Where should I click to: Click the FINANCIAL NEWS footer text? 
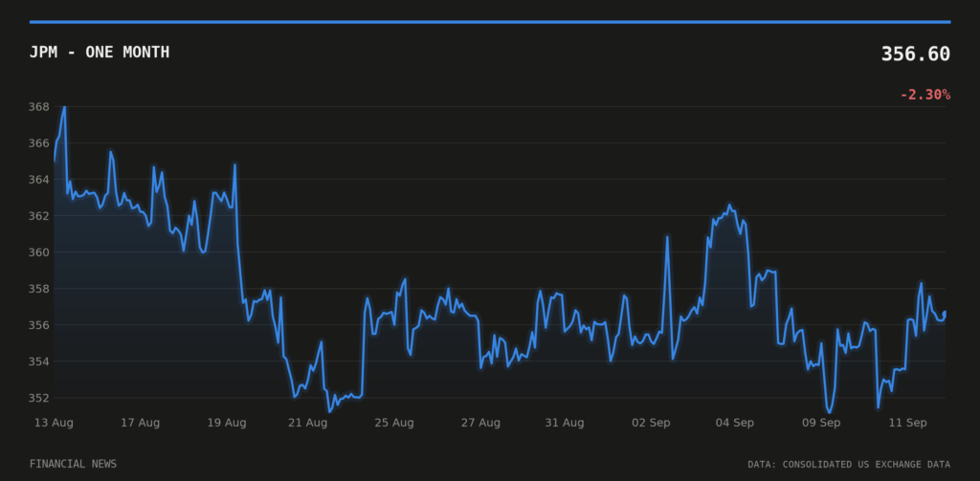click(x=73, y=464)
